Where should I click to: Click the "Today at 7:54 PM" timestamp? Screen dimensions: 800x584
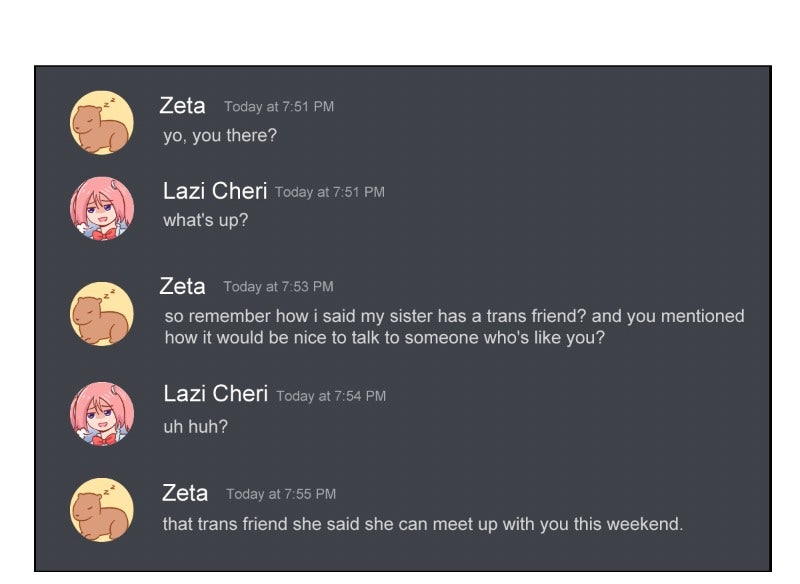tap(331, 396)
